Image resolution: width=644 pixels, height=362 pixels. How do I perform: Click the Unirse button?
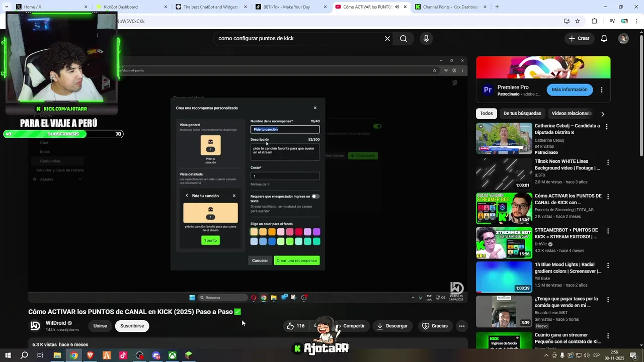click(100, 326)
